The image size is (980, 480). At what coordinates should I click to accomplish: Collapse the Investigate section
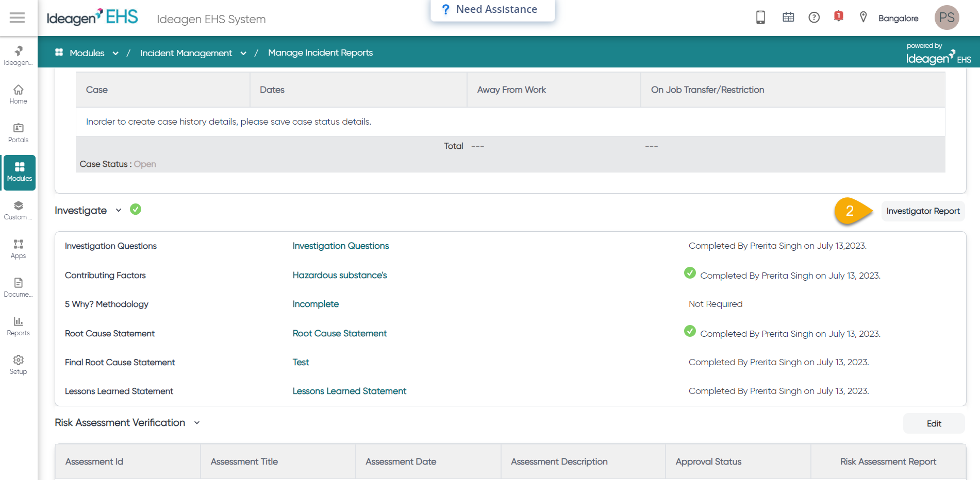[119, 210]
